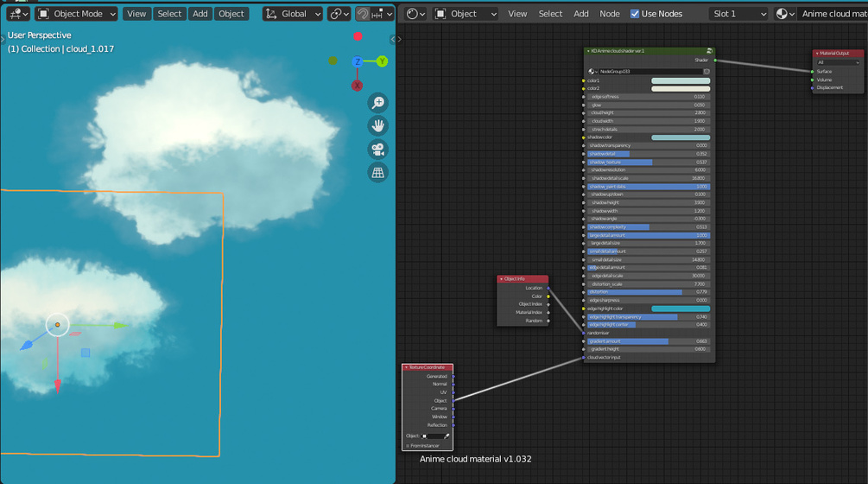Open the color1 color swatch
This screenshot has height=484, width=868.
click(x=681, y=81)
